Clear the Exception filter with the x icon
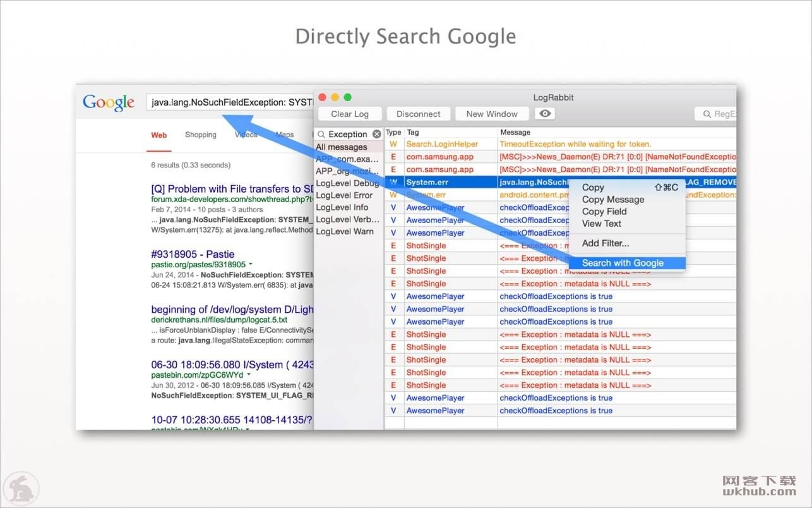This screenshot has width=812, height=508. [x=377, y=134]
